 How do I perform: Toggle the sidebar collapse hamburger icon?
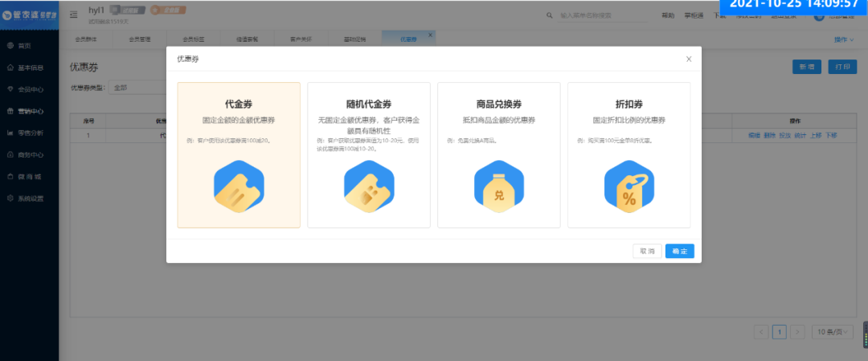pyautogui.click(x=74, y=15)
